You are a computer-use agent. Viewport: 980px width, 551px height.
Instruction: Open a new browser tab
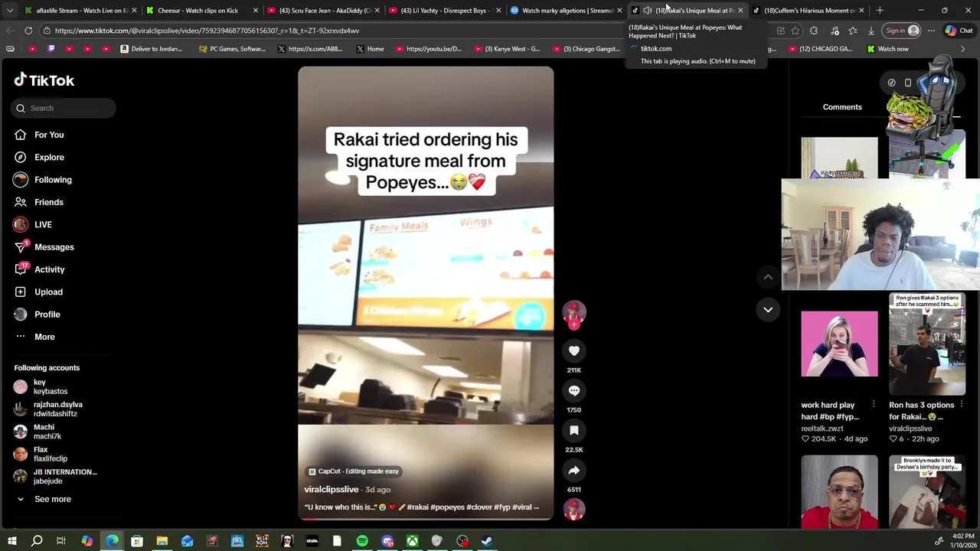pos(880,11)
